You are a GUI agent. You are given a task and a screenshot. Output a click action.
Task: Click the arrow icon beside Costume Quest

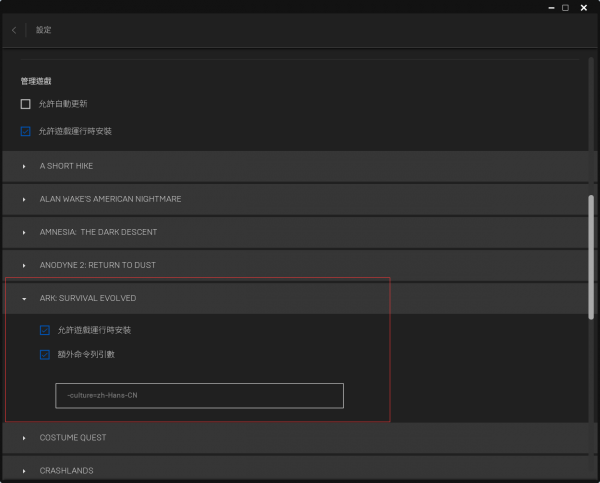[x=24, y=438]
